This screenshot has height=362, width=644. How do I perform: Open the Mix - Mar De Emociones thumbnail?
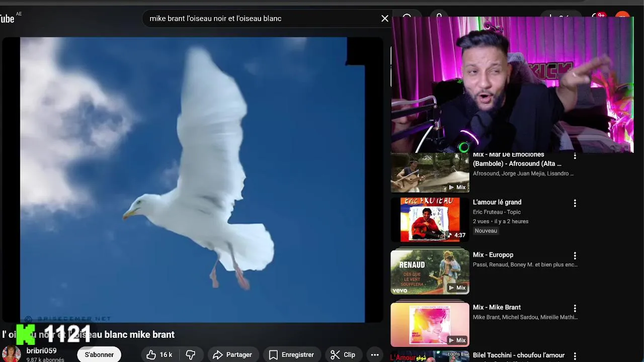(x=430, y=172)
